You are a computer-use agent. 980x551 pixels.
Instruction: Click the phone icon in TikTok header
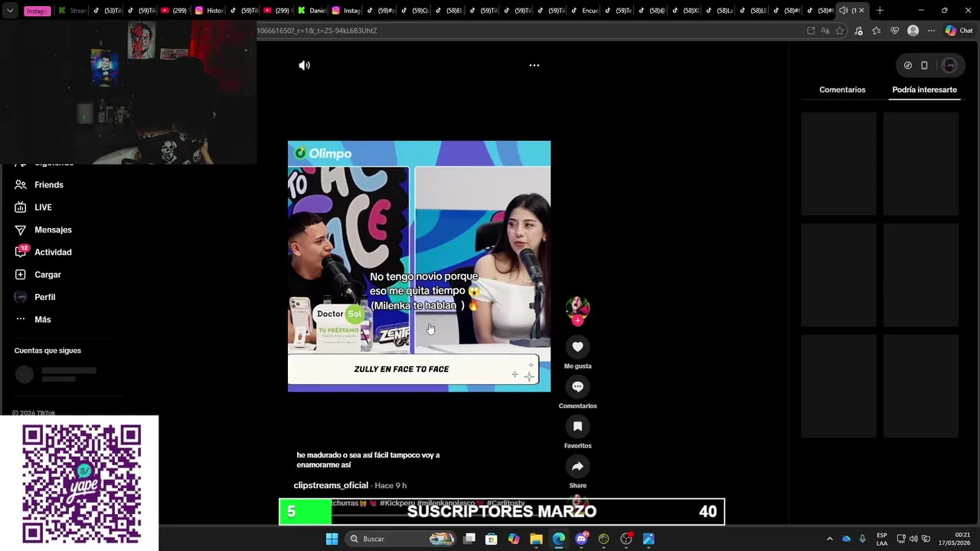924,65
